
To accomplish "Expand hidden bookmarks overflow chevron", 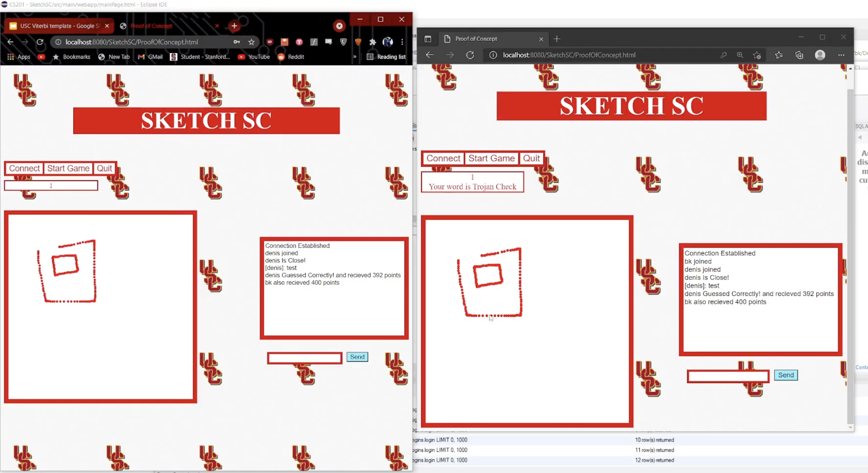I will [x=354, y=57].
